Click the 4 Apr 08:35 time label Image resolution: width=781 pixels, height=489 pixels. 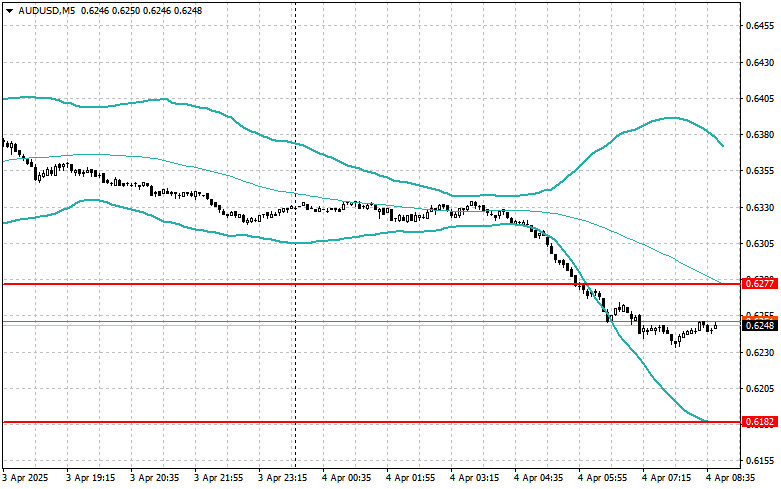pyautogui.click(x=731, y=478)
